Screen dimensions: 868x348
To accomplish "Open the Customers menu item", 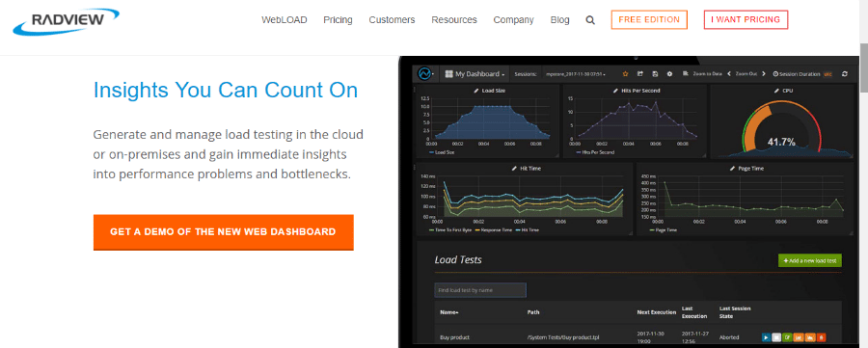I will click(392, 20).
